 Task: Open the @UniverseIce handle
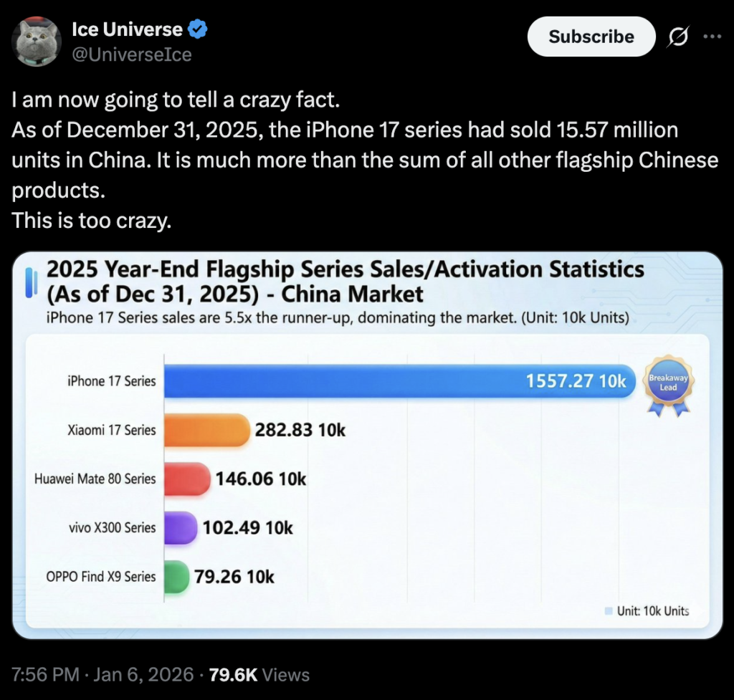point(133,54)
